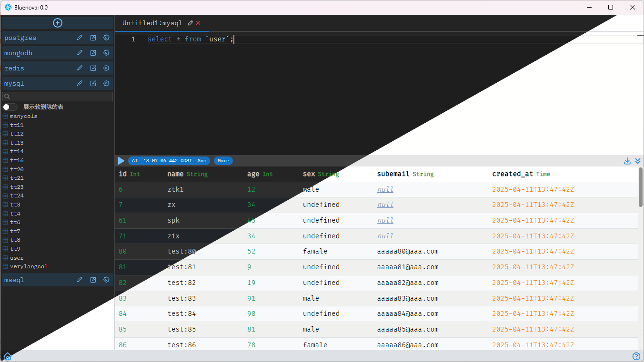
Task: Open new query icon for mysql
Action: click(x=93, y=83)
